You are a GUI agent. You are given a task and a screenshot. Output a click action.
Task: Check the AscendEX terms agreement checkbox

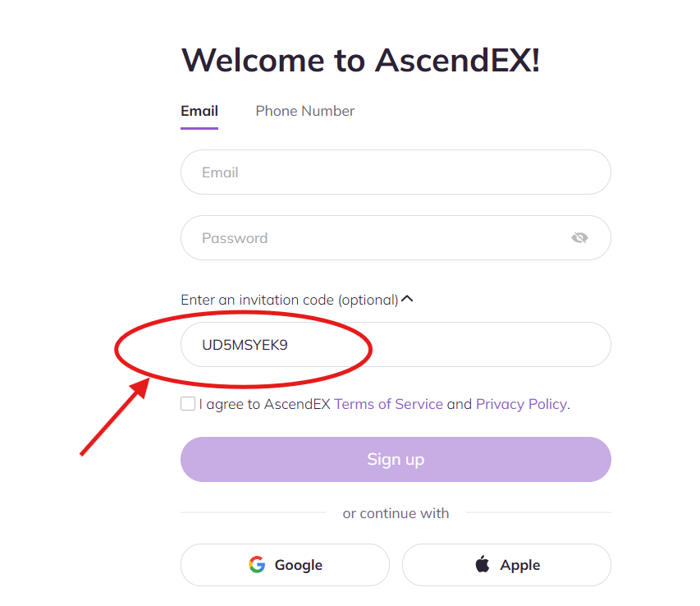point(188,403)
